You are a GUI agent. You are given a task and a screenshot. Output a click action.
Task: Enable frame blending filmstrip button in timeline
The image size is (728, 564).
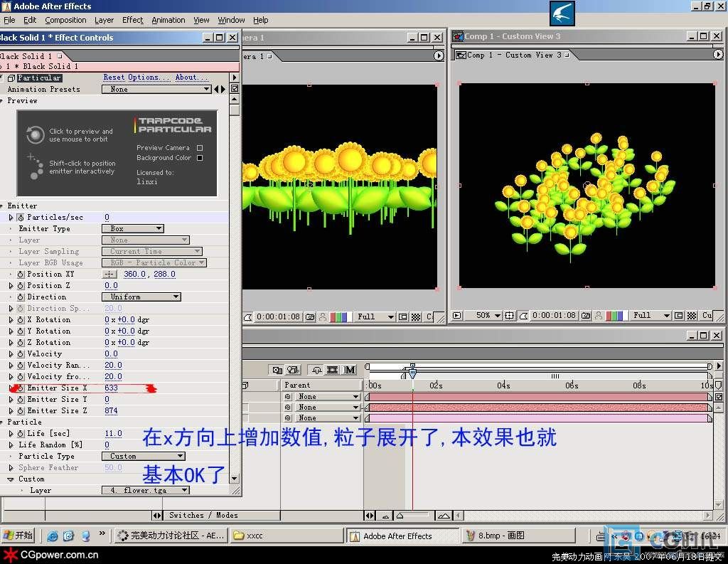333,370
